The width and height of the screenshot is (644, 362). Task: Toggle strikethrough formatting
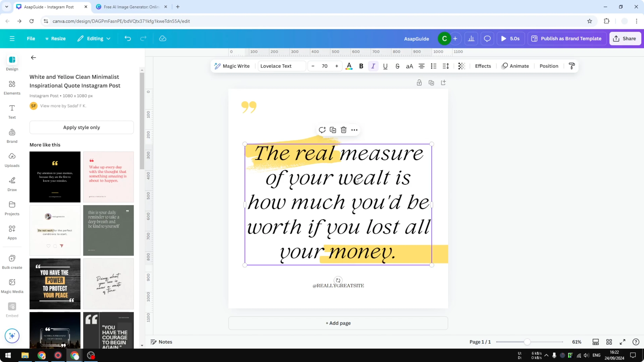click(397, 66)
